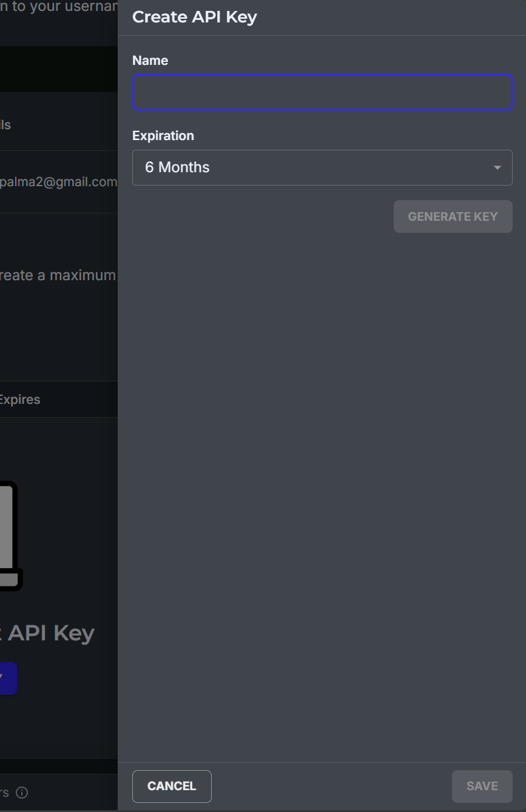Click the info icon in the bottom-left footer
The height and width of the screenshot is (812, 526).
pos(22,793)
